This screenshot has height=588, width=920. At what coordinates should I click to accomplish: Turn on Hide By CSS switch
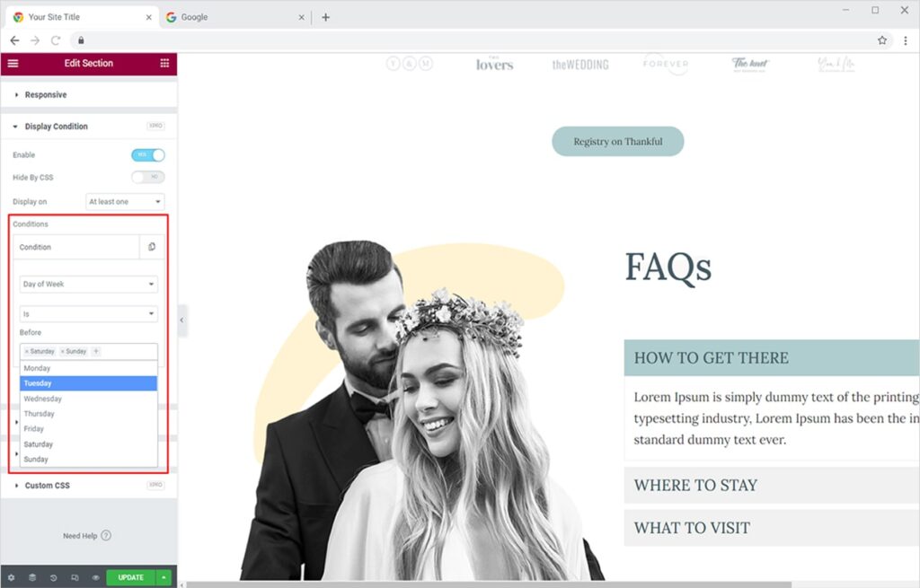click(148, 178)
